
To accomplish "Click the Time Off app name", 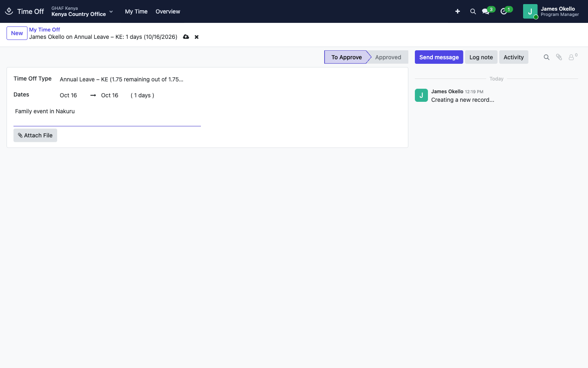I will 31,11.
